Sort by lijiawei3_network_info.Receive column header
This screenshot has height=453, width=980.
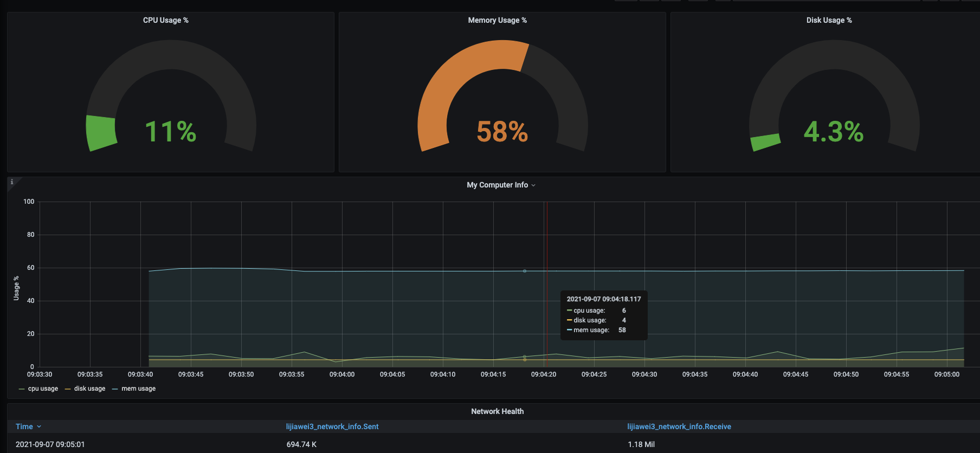[x=679, y=426]
